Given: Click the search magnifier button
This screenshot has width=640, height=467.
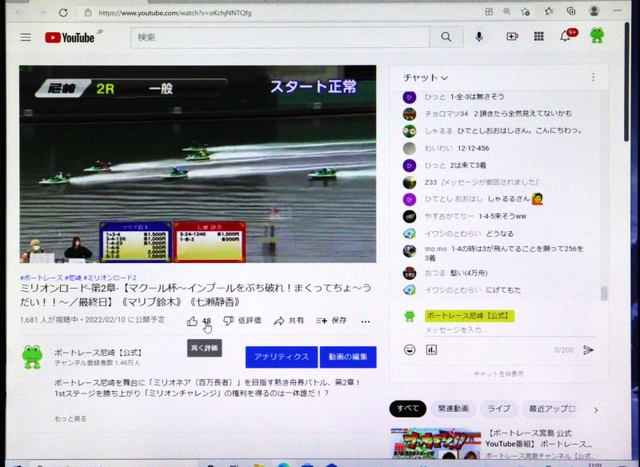Looking at the screenshot, I should [x=446, y=37].
